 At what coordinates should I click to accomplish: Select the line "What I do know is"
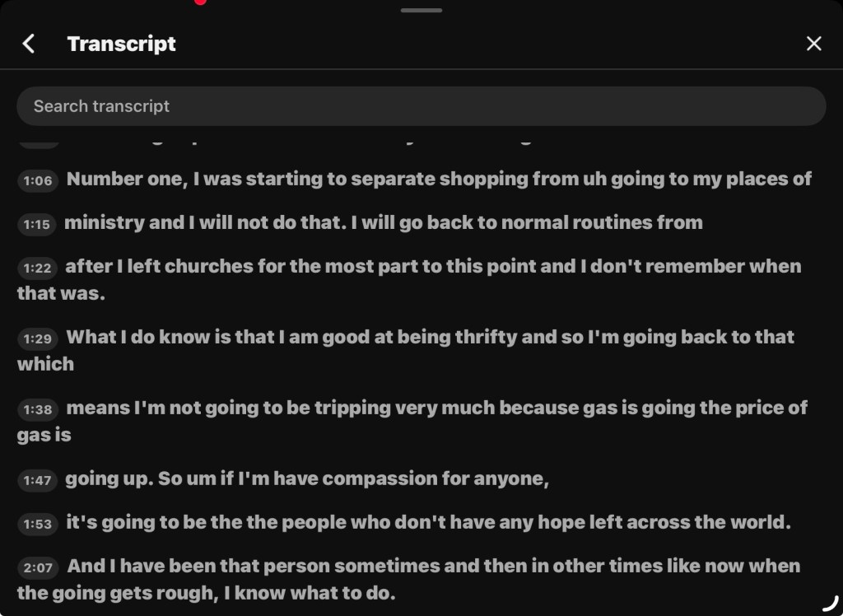pos(430,337)
